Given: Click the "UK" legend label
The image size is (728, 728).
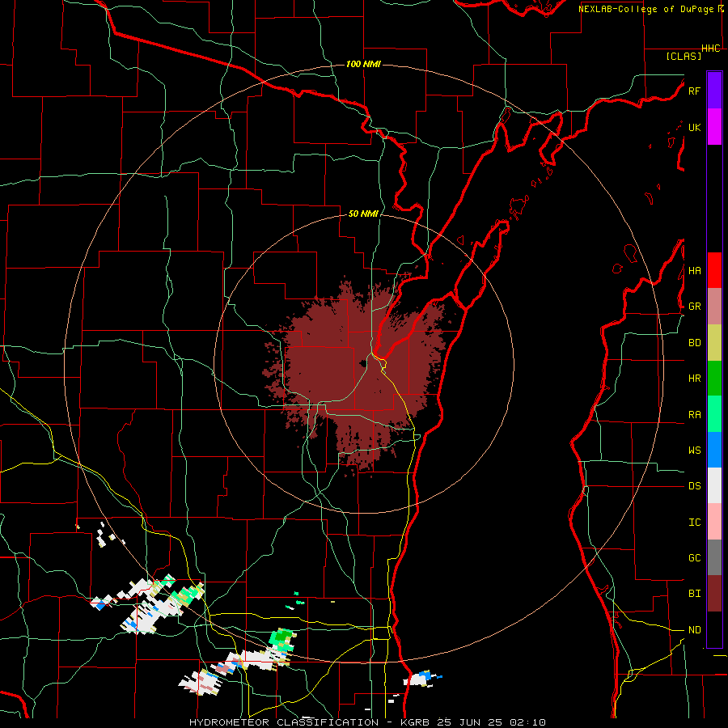Looking at the screenshot, I should pos(694,127).
